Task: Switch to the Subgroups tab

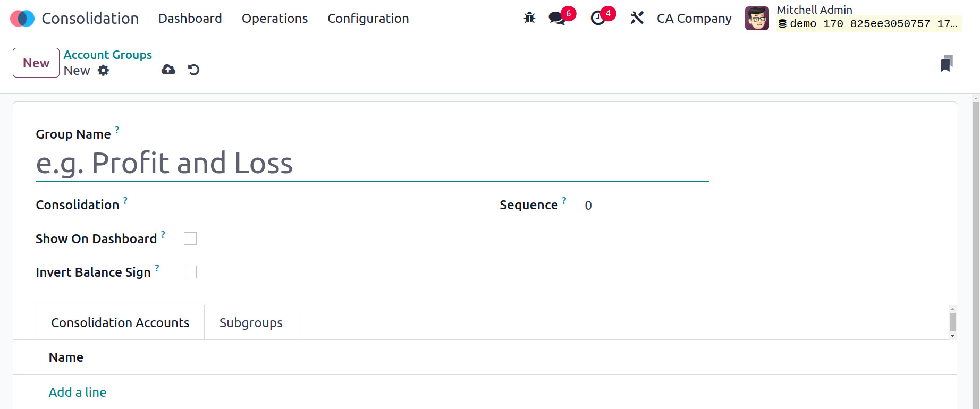Action: click(251, 322)
